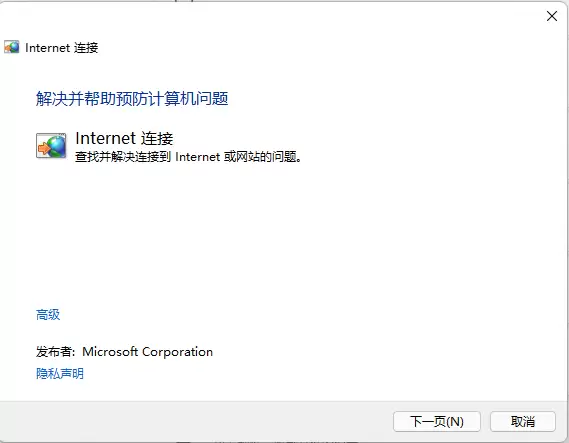Click the orange arrow on the globe icon
Image resolution: width=569 pixels, height=443 pixels.
tap(44, 148)
